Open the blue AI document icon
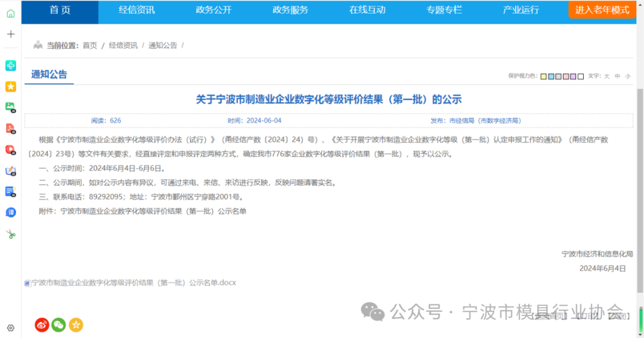This screenshot has height=338, width=644. point(11,192)
